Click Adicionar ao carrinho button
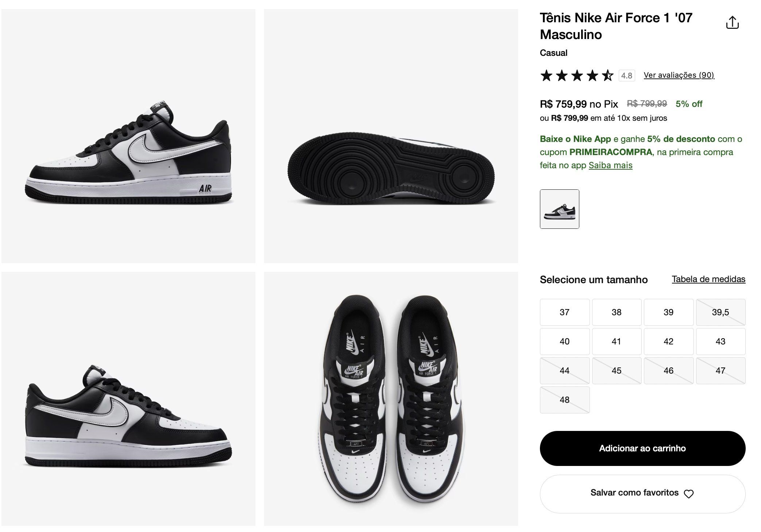The width and height of the screenshot is (761, 532). (642, 448)
